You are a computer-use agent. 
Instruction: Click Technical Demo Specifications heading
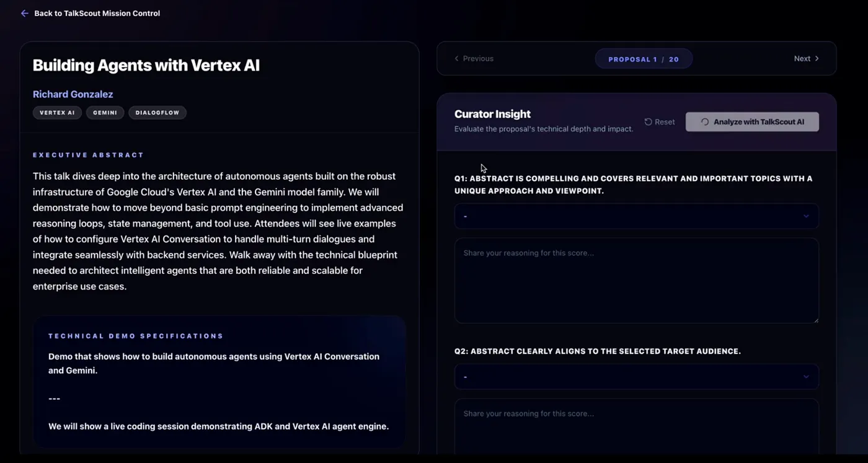tap(136, 336)
